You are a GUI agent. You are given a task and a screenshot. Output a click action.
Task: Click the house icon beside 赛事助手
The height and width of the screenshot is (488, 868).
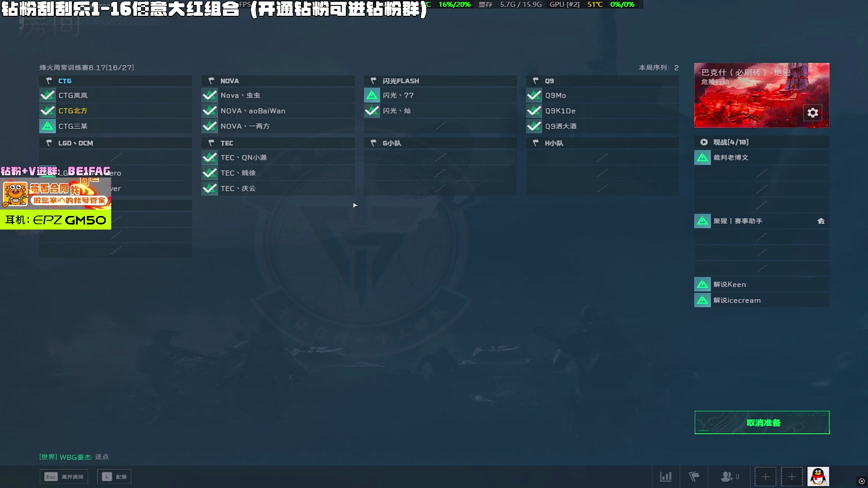(x=821, y=221)
